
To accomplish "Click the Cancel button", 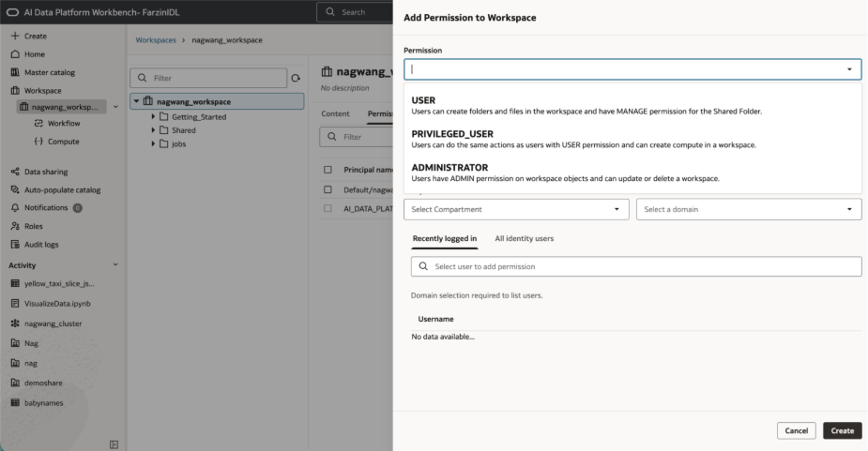I will click(x=796, y=430).
